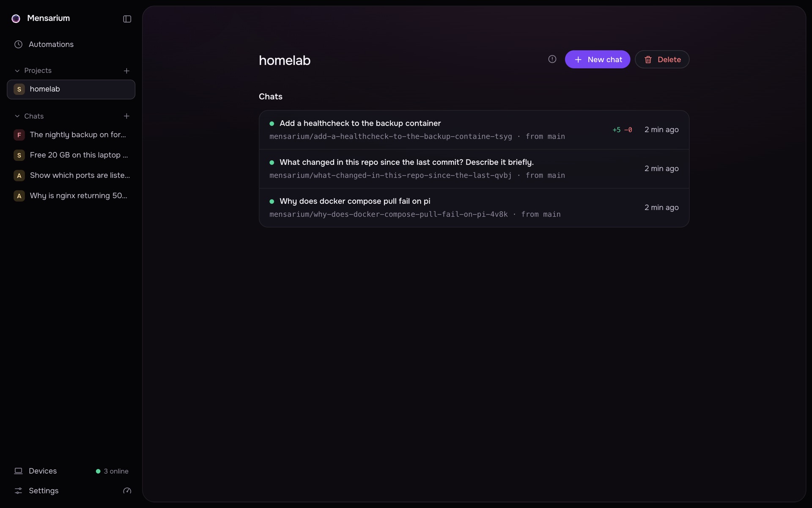This screenshot has width=812, height=508.
Task: Click the +5 -0 diff stats
Action: (x=622, y=130)
